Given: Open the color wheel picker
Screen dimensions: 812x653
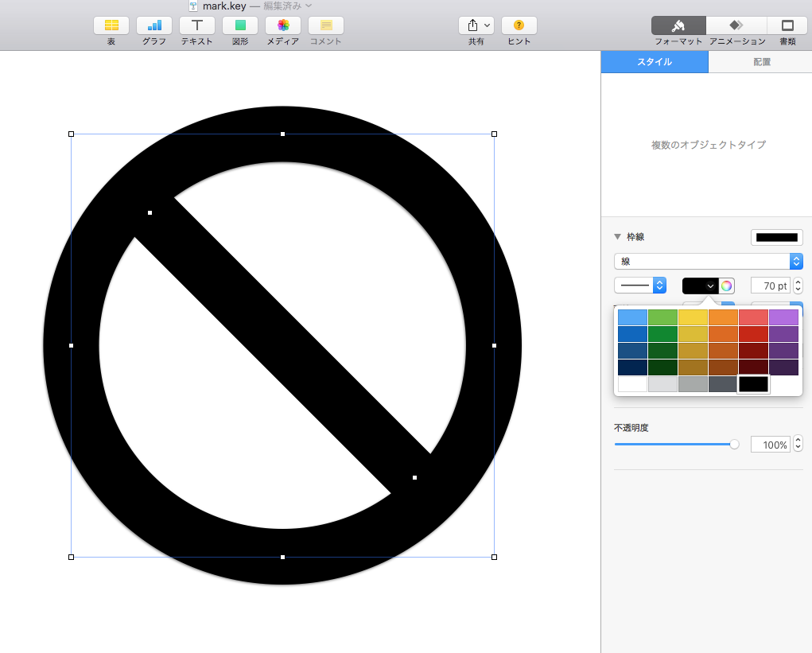Looking at the screenshot, I should click(727, 286).
